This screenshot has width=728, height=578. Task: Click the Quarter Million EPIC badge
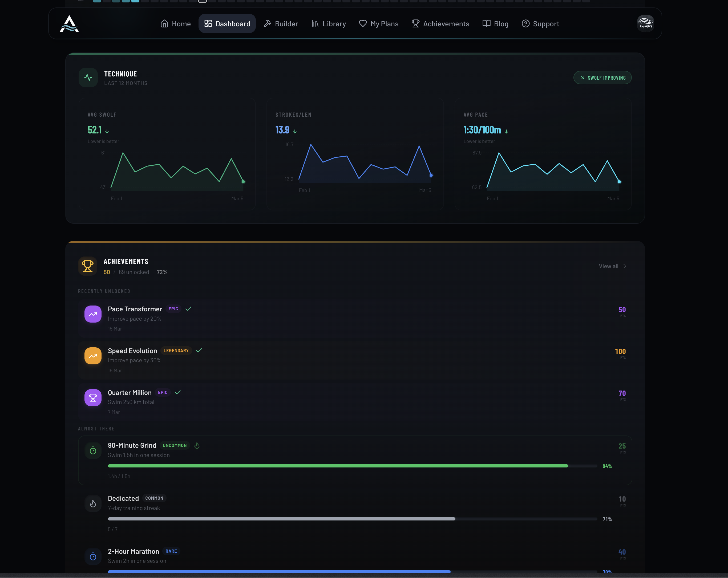(x=163, y=393)
